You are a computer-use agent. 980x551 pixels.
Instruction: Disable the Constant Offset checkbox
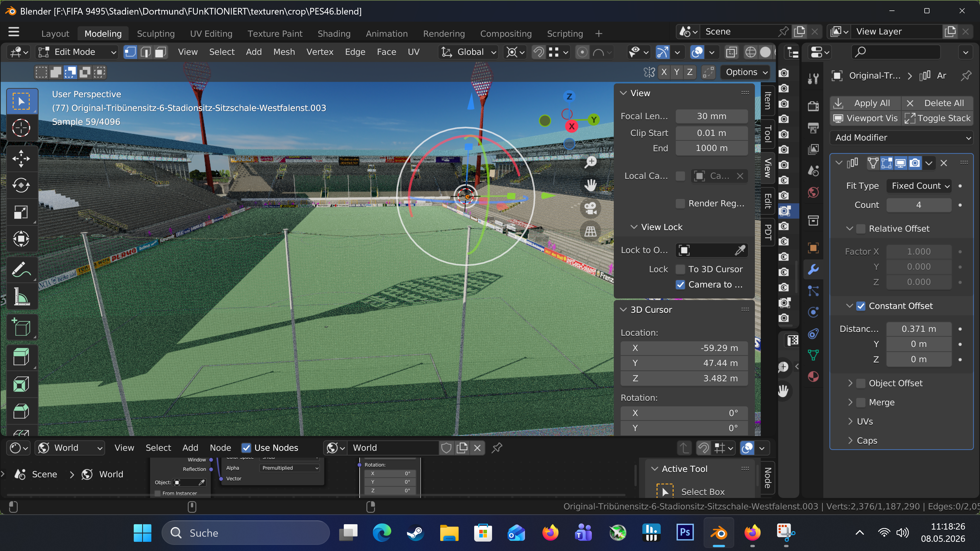[861, 306]
